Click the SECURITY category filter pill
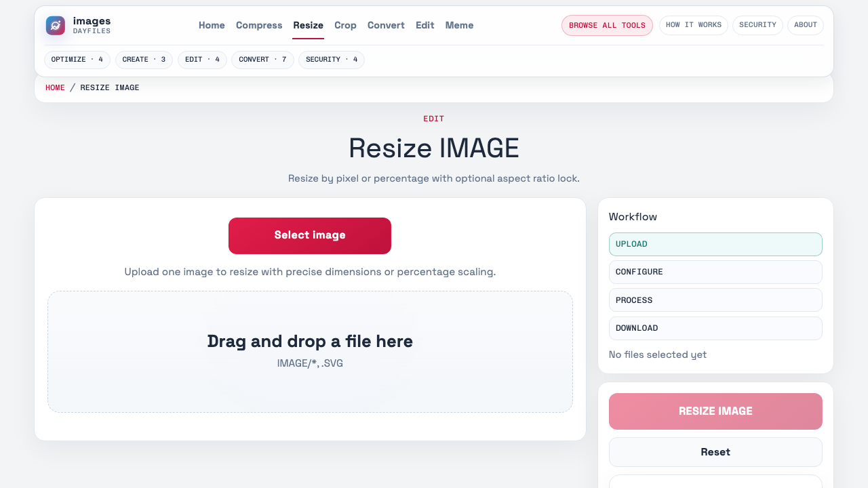This screenshot has width=868, height=488. click(331, 60)
